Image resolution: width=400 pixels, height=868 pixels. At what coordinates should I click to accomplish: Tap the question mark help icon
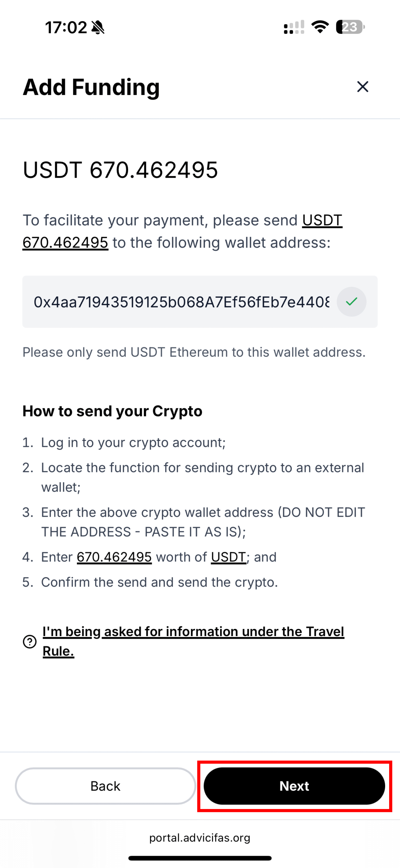tap(30, 641)
